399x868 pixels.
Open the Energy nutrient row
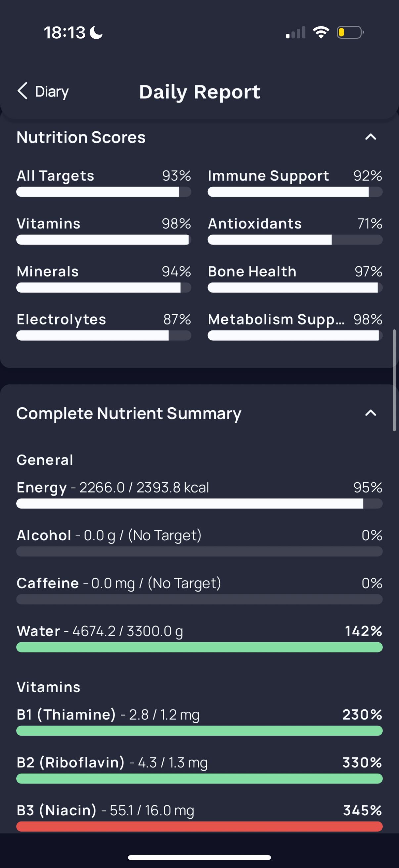point(199,494)
